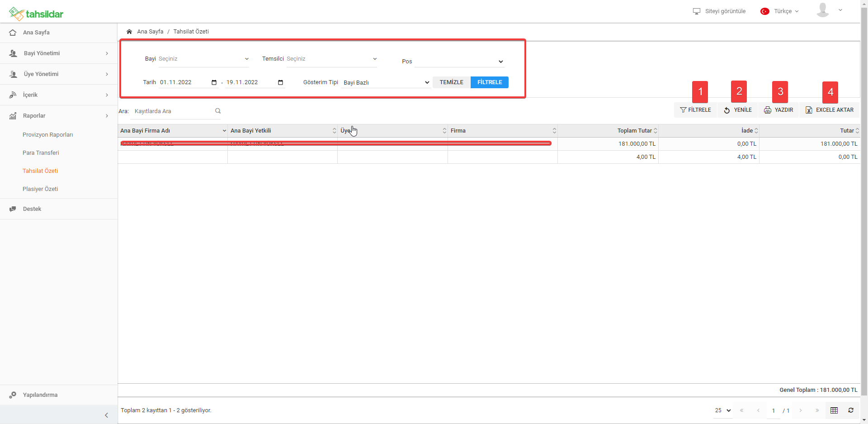The image size is (868, 424).
Task: Click TEMİZLE button
Action: point(452,82)
